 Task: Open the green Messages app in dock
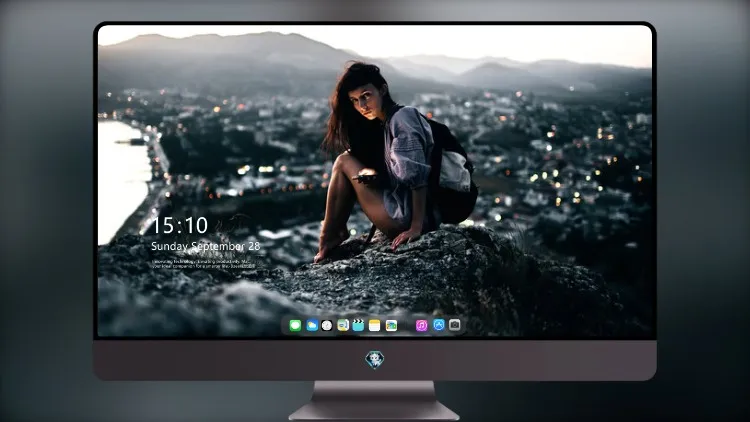tap(295, 325)
